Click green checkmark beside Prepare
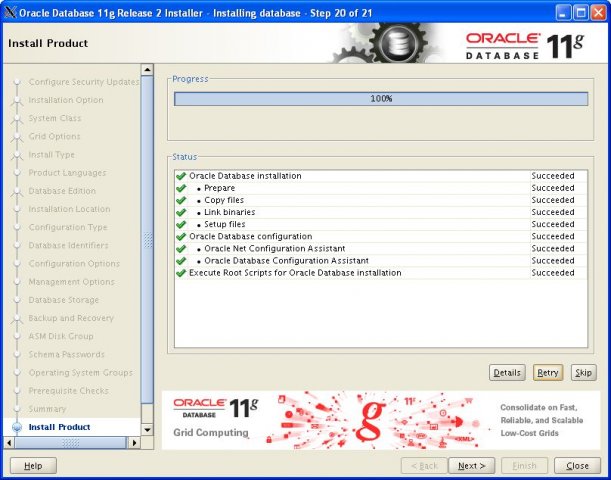 181,188
